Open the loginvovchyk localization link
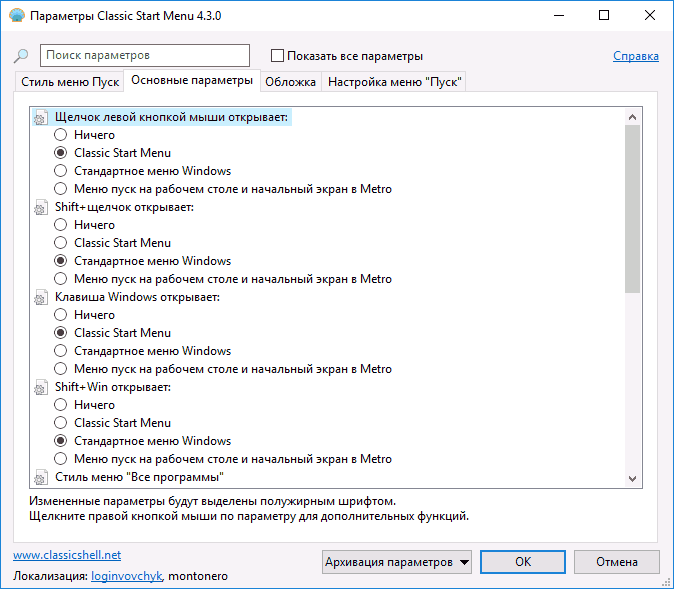Screen dimensions: 674x589 127,576
